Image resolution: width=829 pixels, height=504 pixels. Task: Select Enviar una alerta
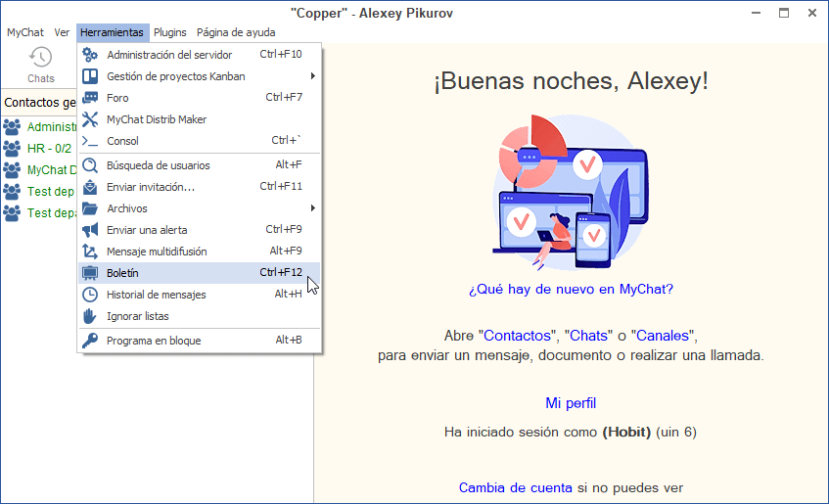(200, 230)
